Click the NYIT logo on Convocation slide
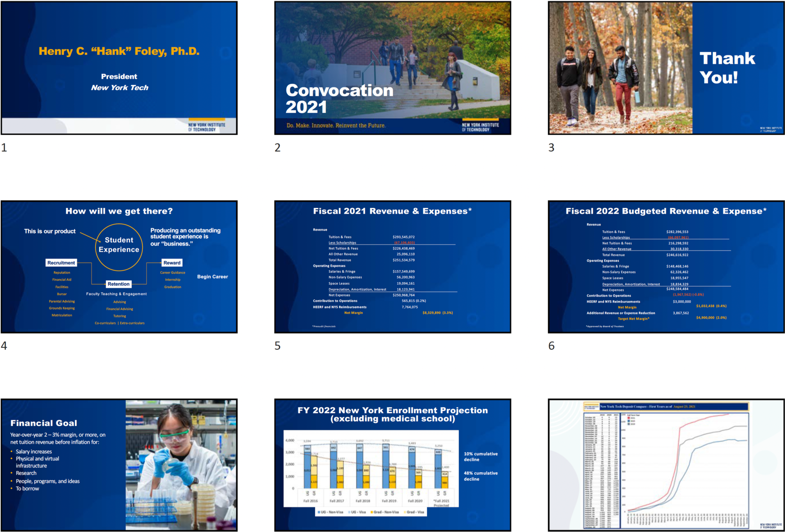 click(480, 126)
